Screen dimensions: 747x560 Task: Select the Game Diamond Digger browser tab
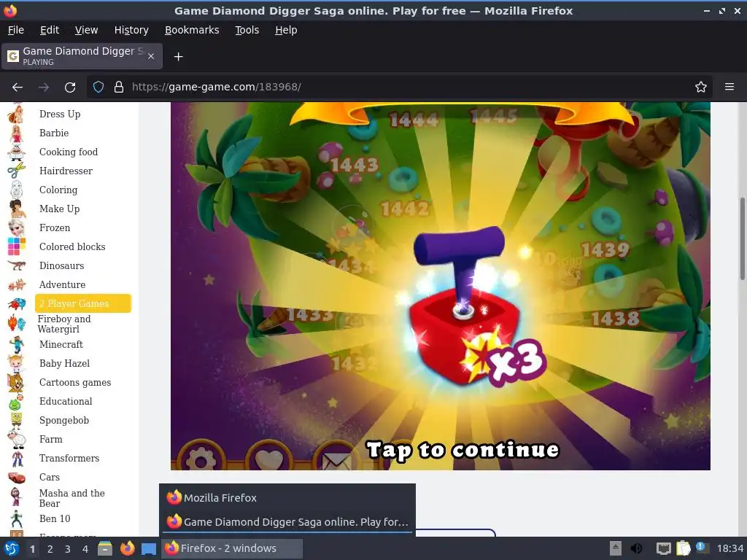point(82,56)
